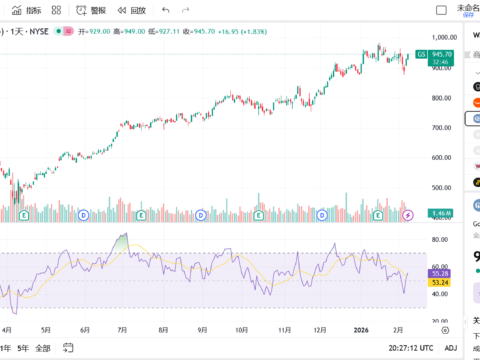Start 回放 bar replay mode
480x360 pixels.
(132, 11)
